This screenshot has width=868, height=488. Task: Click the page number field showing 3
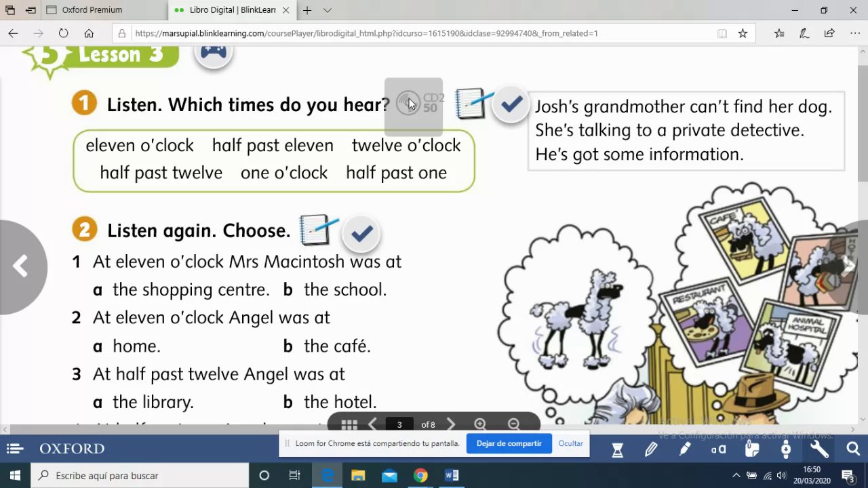[x=399, y=425]
